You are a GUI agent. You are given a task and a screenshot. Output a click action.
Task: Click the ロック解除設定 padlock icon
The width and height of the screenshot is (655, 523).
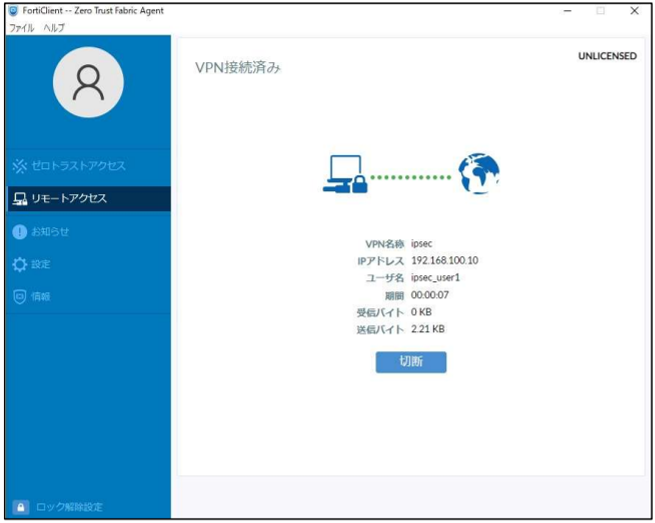coord(19,507)
